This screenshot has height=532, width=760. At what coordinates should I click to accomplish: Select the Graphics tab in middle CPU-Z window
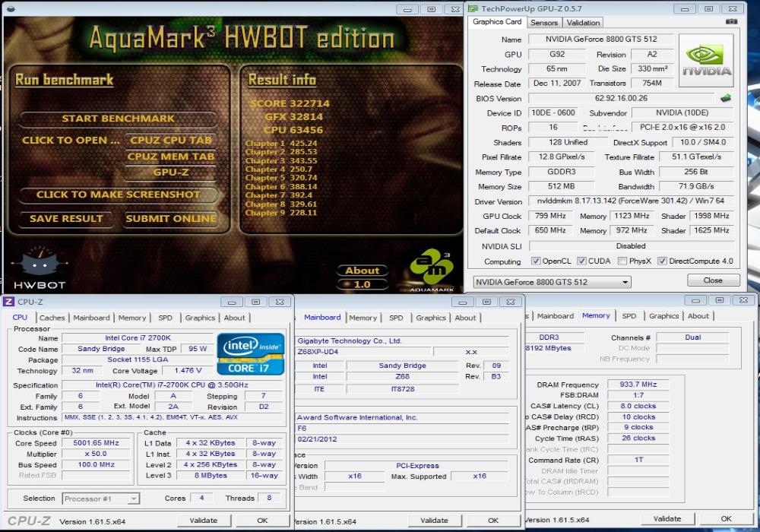[x=430, y=318]
